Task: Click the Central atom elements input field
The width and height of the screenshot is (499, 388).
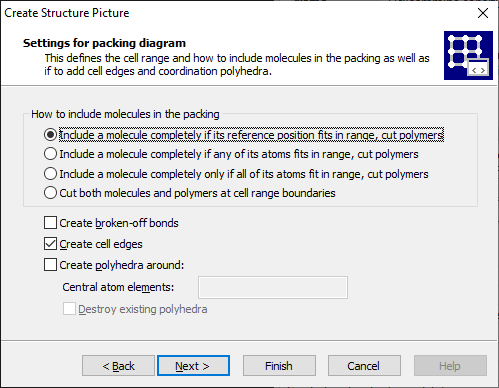Action: pos(273,287)
